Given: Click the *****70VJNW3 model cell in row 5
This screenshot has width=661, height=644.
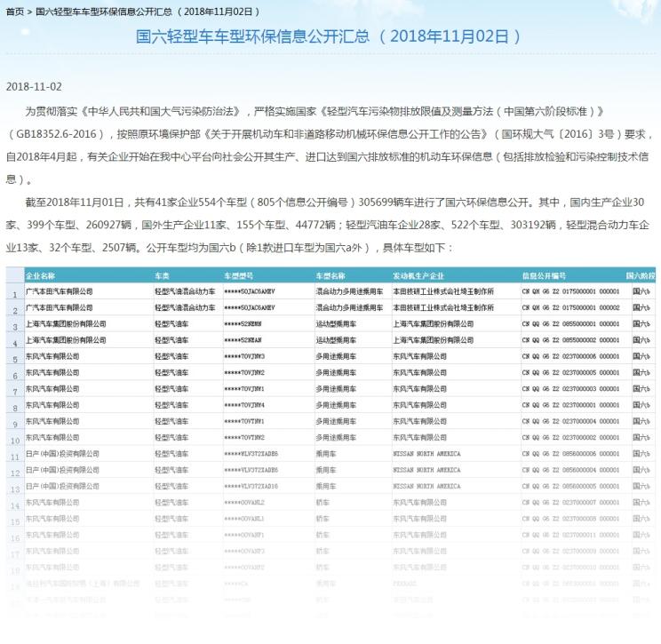Looking at the screenshot, I should (244, 356).
